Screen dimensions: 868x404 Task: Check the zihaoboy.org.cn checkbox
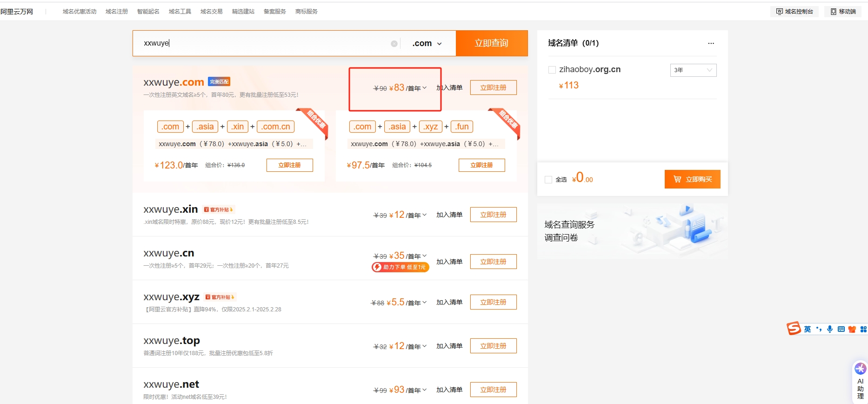552,70
